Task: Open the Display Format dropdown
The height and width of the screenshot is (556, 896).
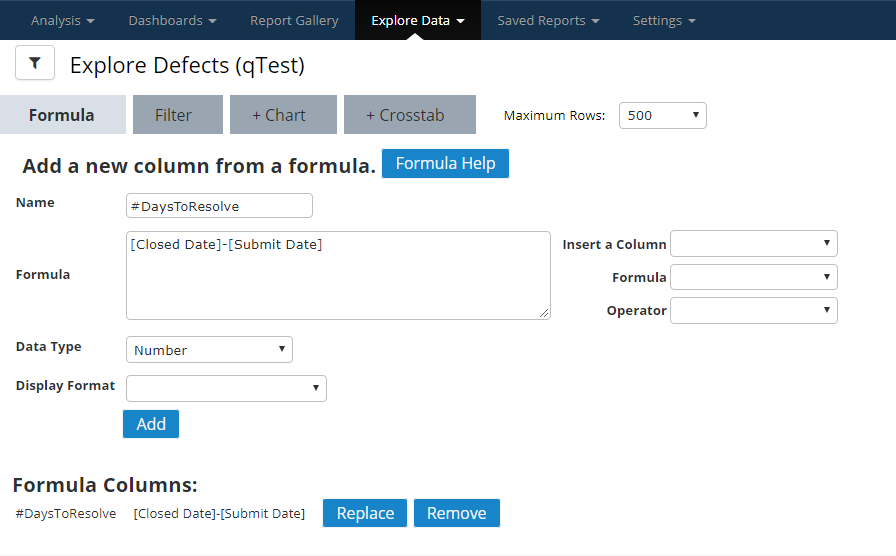Action: click(226, 388)
